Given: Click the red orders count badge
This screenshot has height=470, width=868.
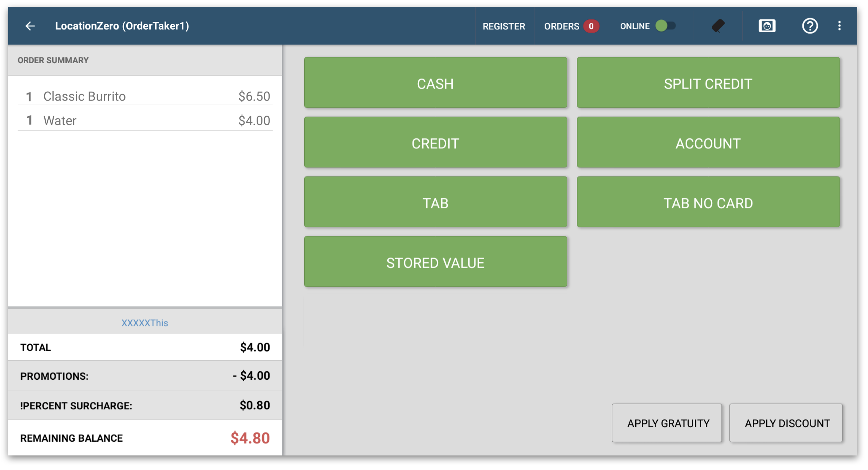Looking at the screenshot, I should click(591, 26).
